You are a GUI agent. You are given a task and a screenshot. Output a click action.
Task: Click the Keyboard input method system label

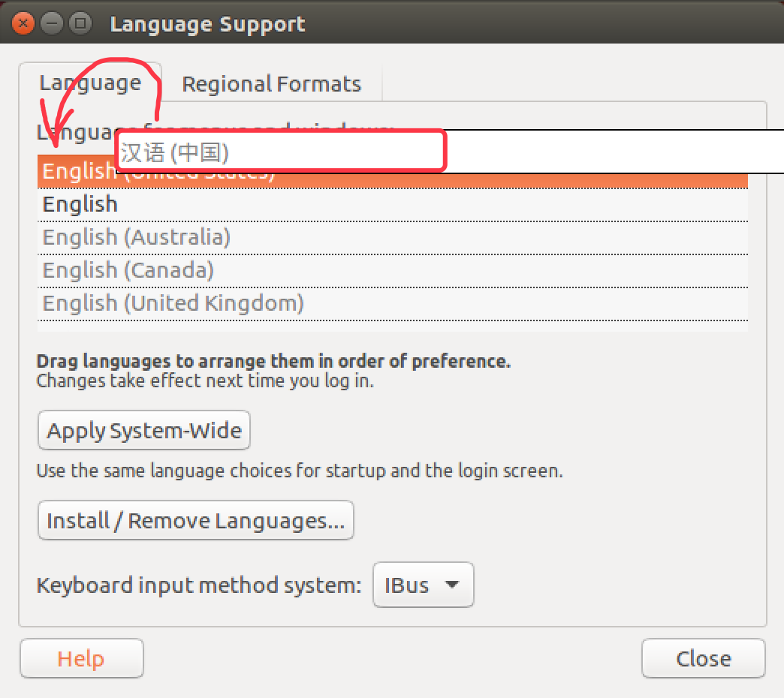pos(199,585)
